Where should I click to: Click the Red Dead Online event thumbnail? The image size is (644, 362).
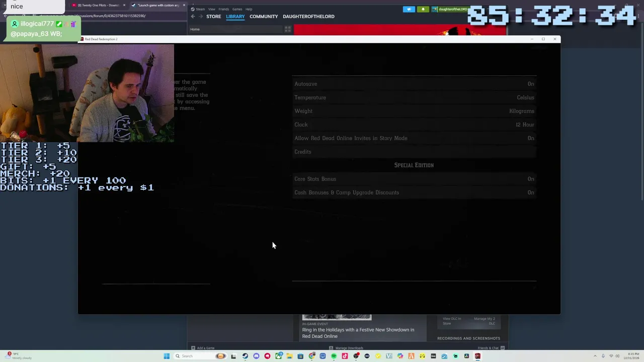pyautogui.click(x=337, y=317)
